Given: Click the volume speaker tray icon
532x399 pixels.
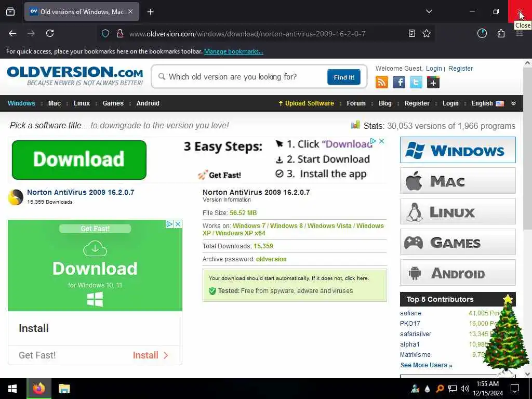Looking at the screenshot, I should (465, 389).
